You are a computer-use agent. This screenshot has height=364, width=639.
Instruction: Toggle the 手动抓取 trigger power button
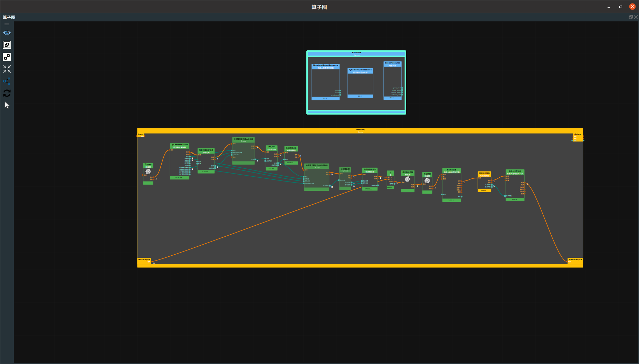click(x=427, y=181)
